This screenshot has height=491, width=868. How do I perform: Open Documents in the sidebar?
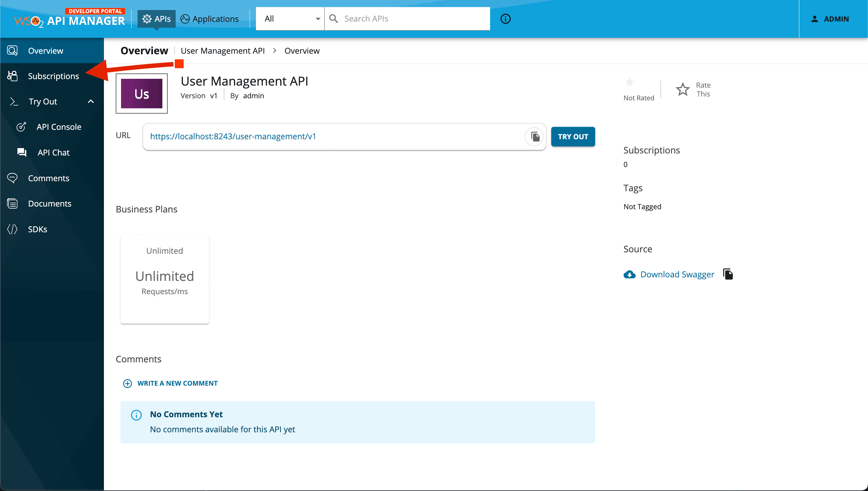[x=50, y=204]
